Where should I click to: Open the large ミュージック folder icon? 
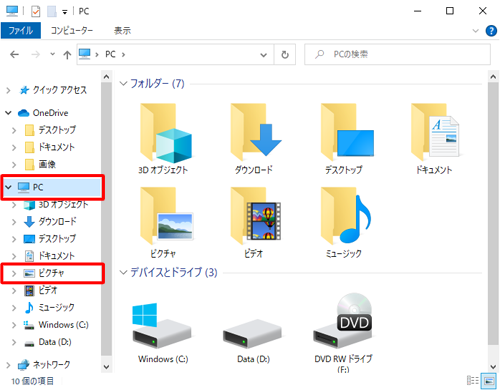pyautogui.click(x=346, y=216)
